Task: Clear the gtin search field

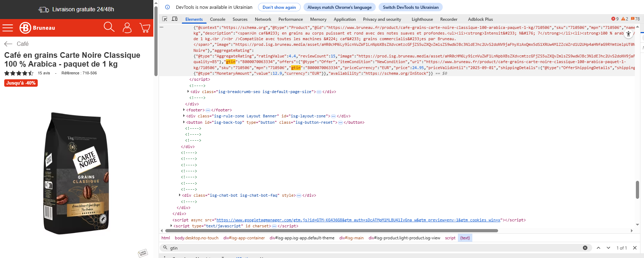Action: pyautogui.click(x=585, y=248)
